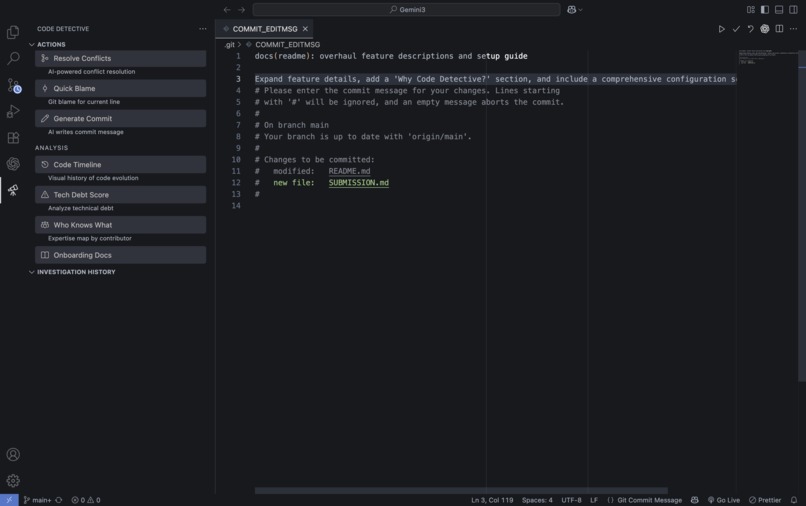Screen dimensions: 806x506
Task: Click the discard/undo arrow icon in the editor toolbar
Action: (x=750, y=29)
